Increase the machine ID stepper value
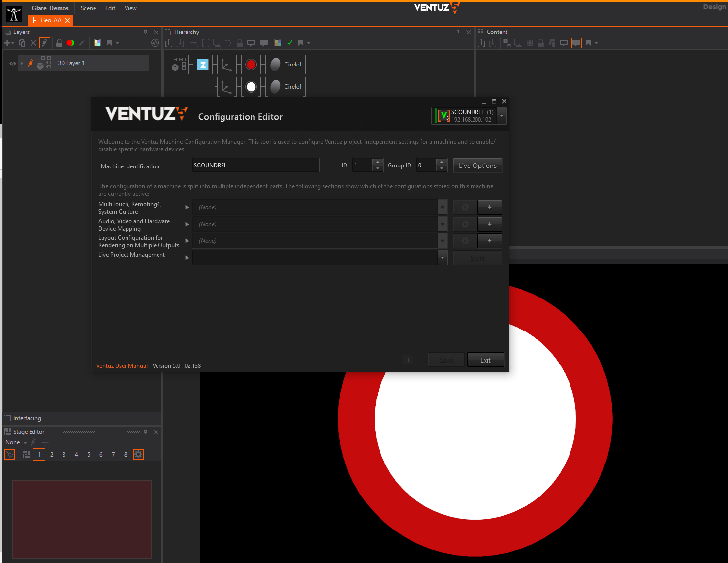Image resolution: width=728 pixels, height=563 pixels. click(x=378, y=162)
